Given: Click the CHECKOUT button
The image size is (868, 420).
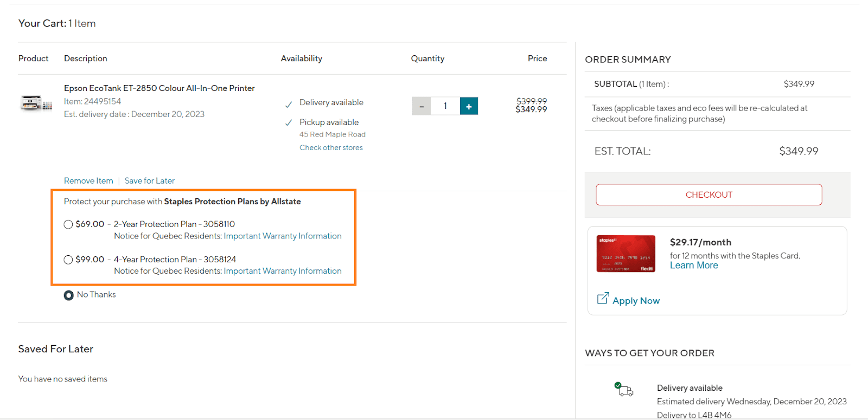Looking at the screenshot, I should 709,195.
